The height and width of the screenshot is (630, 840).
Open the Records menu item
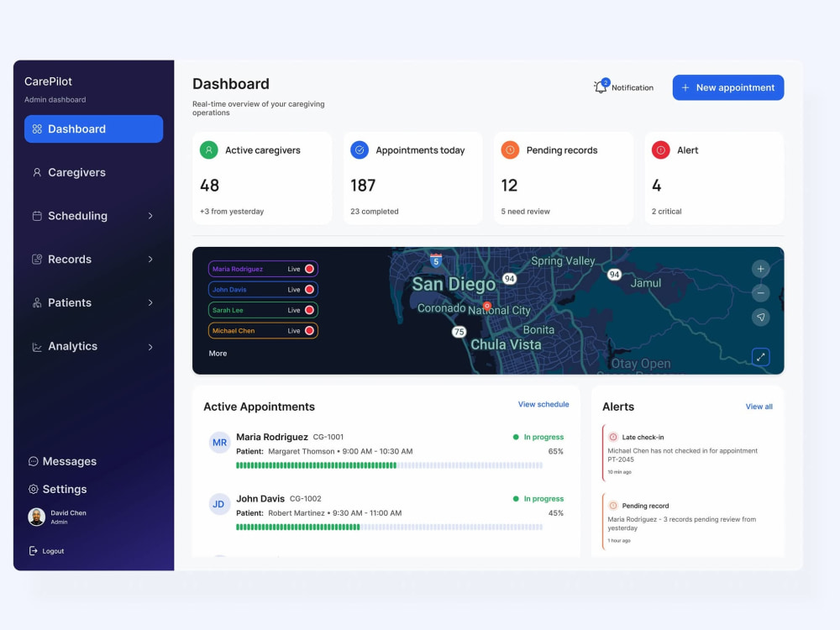(x=94, y=260)
